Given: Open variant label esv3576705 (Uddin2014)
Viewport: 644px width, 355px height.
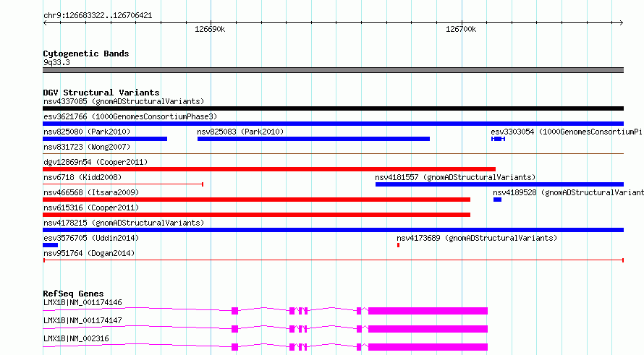Looking at the screenshot, I should (x=91, y=238).
